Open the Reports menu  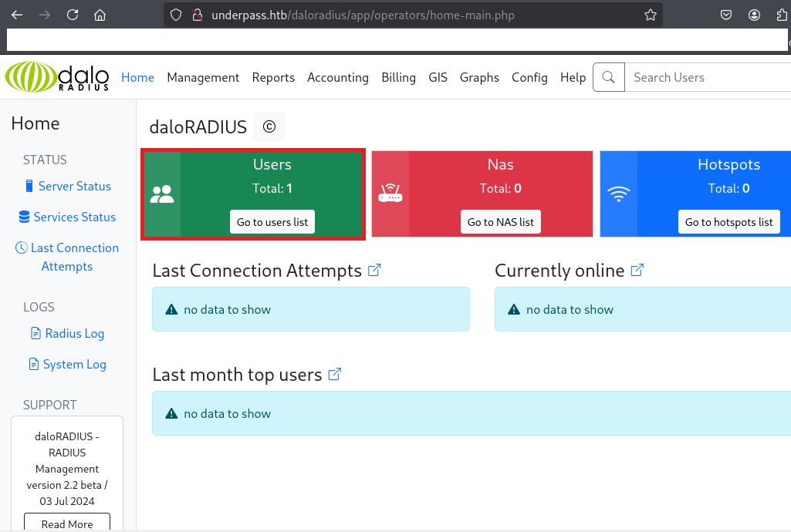(273, 77)
